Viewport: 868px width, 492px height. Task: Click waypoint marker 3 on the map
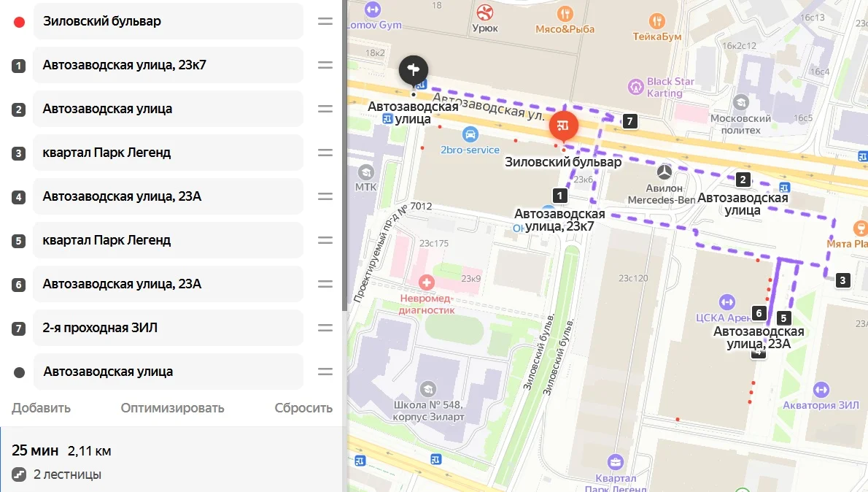click(x=842, y=280)
